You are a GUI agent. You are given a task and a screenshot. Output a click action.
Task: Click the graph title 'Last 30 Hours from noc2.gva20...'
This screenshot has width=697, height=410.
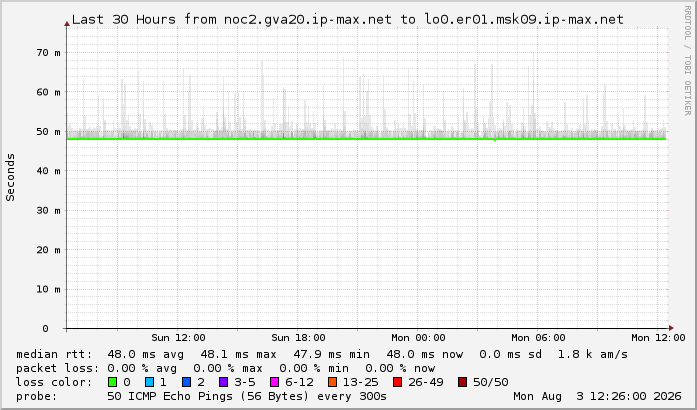point(348,20)
